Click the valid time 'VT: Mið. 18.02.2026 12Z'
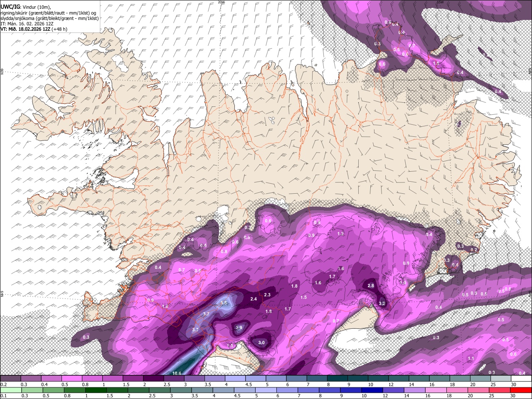532x399 pixels. [x=26, y=29]
